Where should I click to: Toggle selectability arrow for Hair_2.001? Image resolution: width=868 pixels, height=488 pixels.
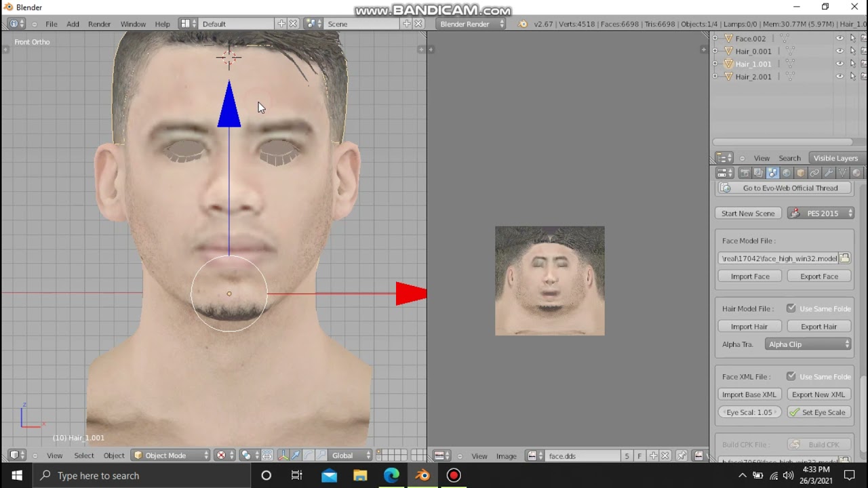(x=853, y=77)
